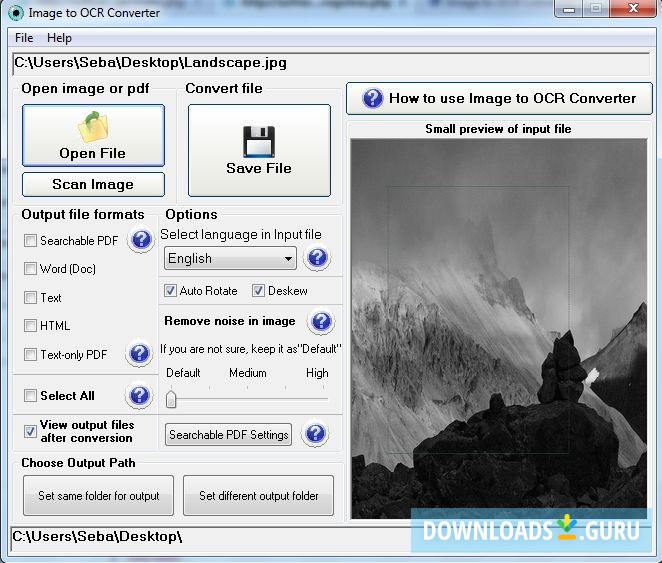Tick the Select All checkbox

click(x=30, y=395)
